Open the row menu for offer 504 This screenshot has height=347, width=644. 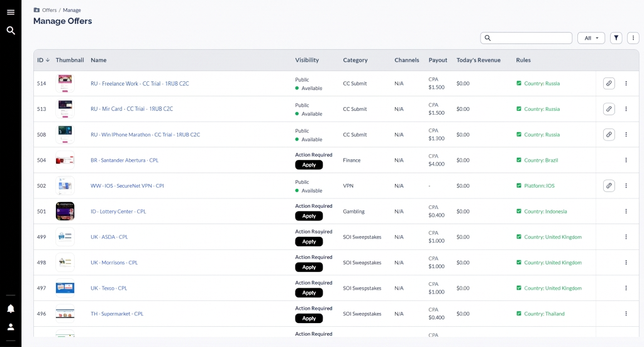tap(626, 160)
